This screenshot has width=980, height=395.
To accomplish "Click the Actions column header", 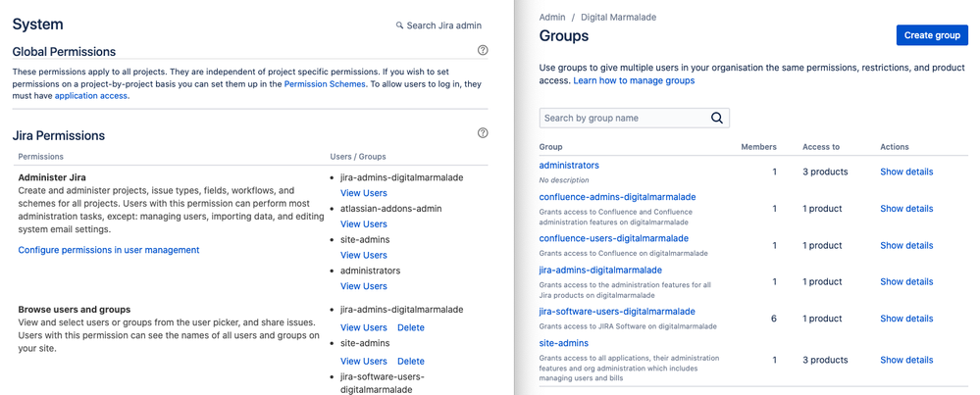I will pos(895,147).
